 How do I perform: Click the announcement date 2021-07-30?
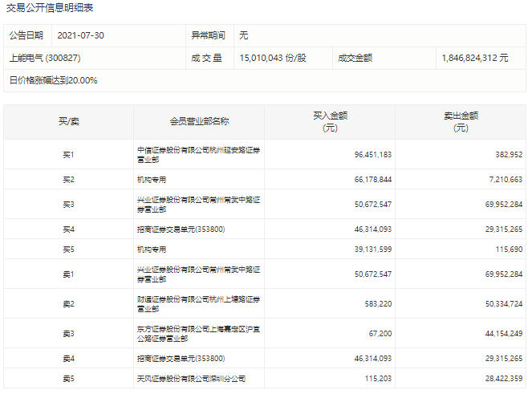[x=81, y=36]
